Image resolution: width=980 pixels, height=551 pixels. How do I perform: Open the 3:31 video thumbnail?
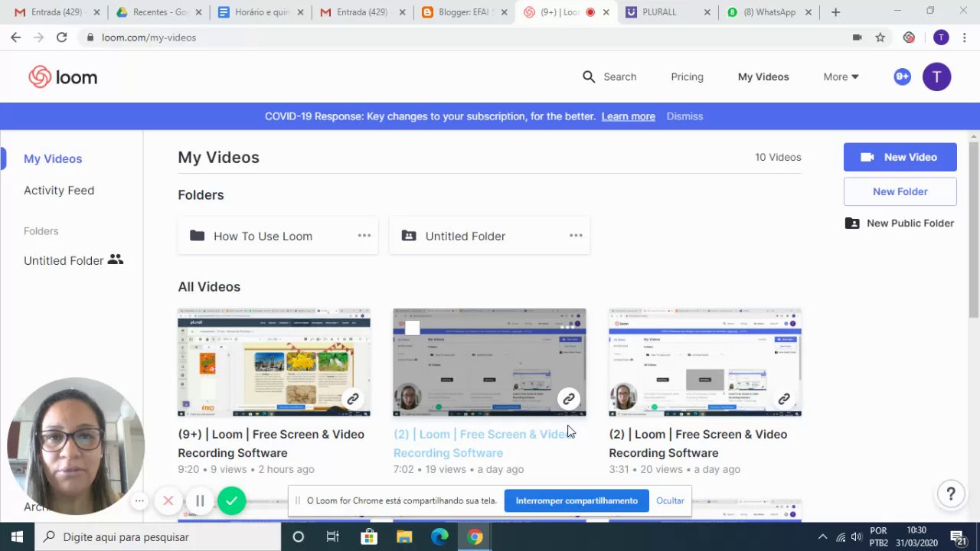coord(705,363)
